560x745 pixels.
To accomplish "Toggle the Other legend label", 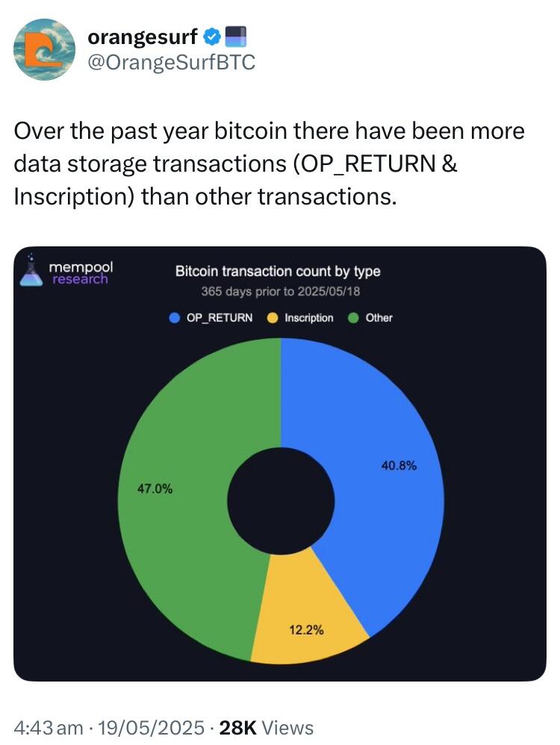I will pyautogui.click(x=379, y=318).
